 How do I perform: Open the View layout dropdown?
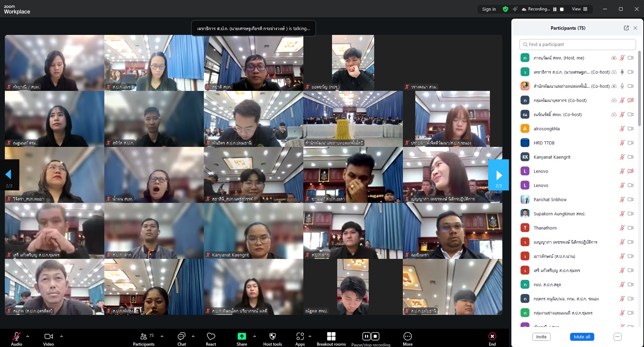pos(579,9)
